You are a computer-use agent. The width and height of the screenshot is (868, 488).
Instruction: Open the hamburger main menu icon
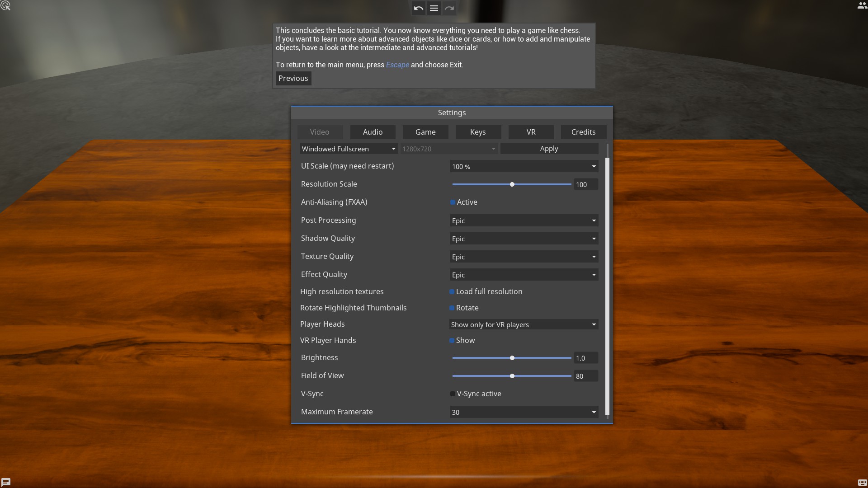click(x=434, y=8)
